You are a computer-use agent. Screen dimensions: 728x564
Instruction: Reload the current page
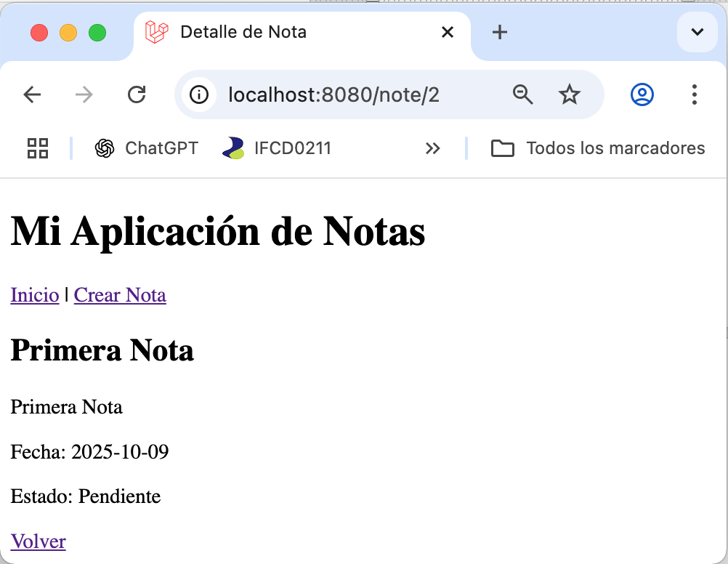(x=137, y=94)
